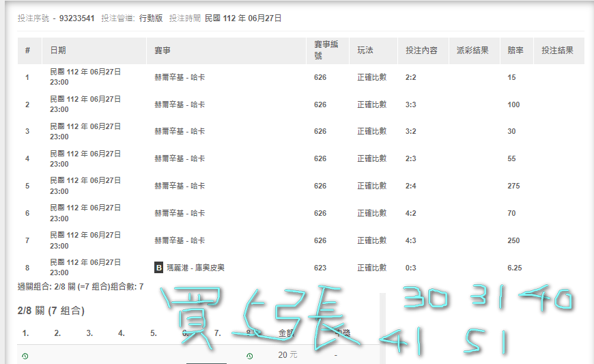Select the 3:3 score bet cell
The width and height of the screenshot is (594, 364).
410,104
